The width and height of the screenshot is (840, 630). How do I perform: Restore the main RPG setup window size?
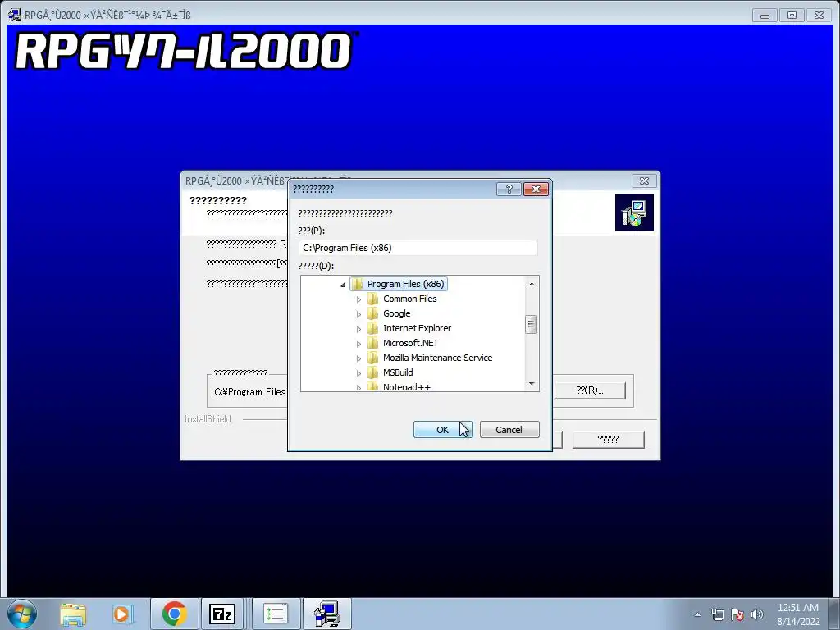[x=792, y=16]
